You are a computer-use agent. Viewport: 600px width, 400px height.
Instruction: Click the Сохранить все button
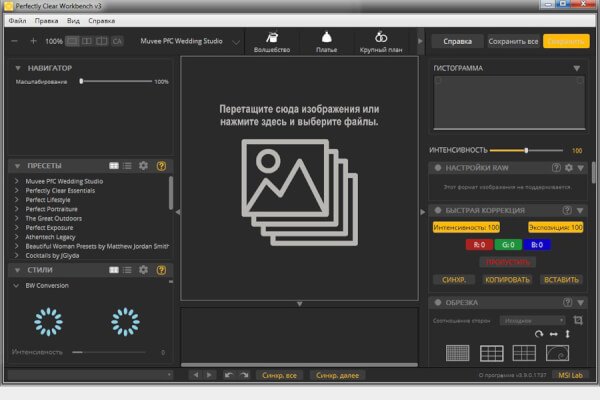513,41
